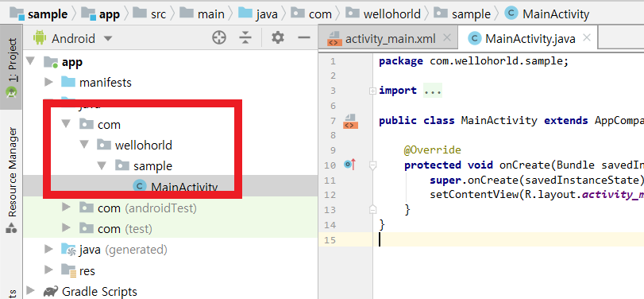Click the Android robot view icon
644x299 pixels.
coord(40,38)
